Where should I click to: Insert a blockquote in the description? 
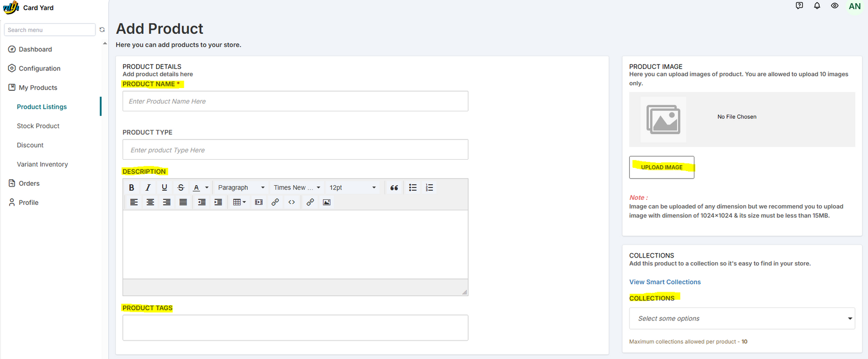tap(394, 187)
